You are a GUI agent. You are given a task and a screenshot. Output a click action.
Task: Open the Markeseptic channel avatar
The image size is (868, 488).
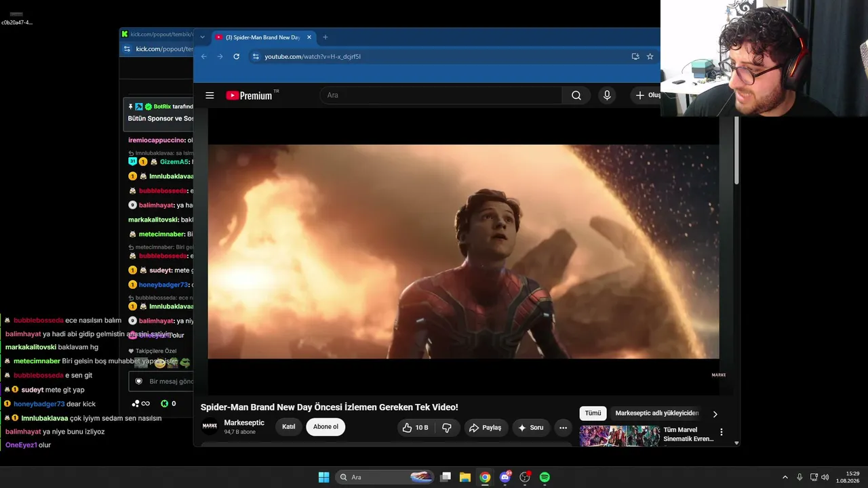(210, 426)
